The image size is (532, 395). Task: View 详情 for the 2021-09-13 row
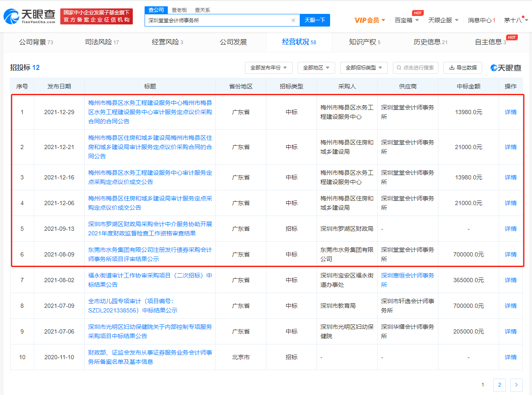[511, 229]
